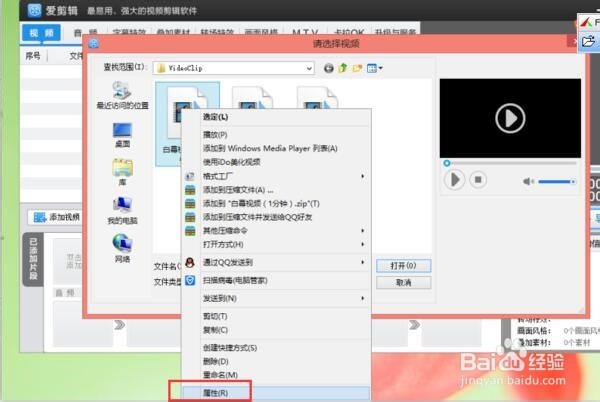
Task: Click the back navigation icon in file dialog
Action: pos(328,68)
